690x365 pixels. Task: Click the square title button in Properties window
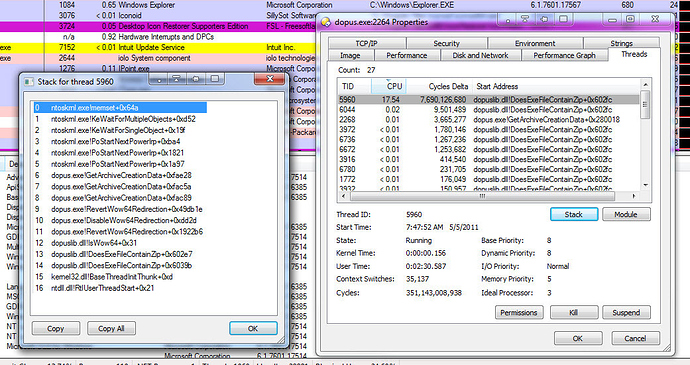pos(564,20)
